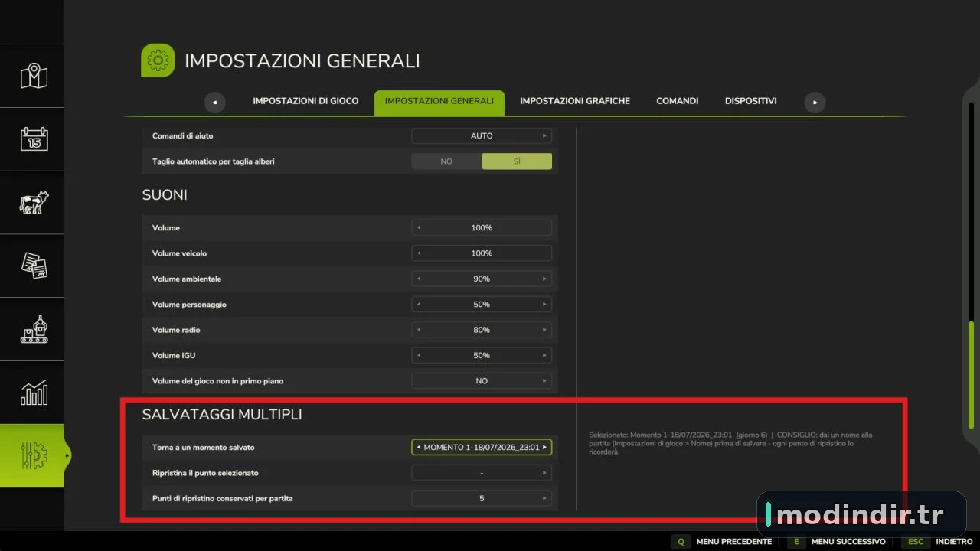
Task: Click the Comandi di aiuto AUTO field
Action: pos(482,136)
